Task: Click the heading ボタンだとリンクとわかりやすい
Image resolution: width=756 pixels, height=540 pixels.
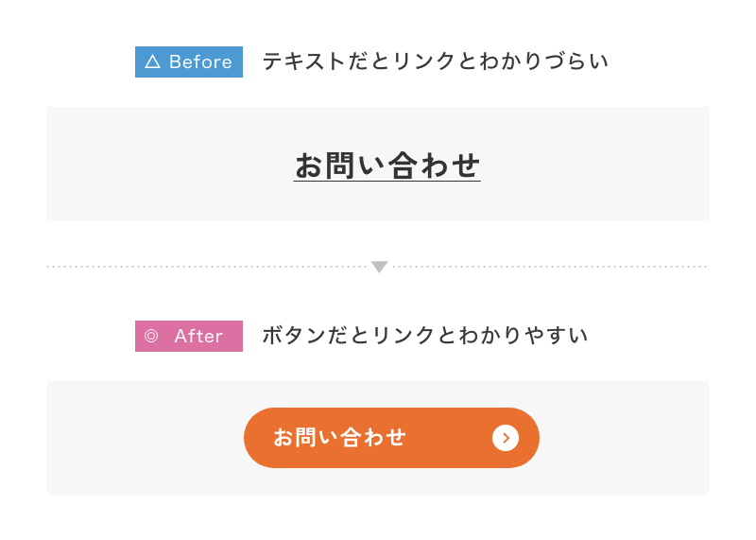Action: [x=424, y=336]
